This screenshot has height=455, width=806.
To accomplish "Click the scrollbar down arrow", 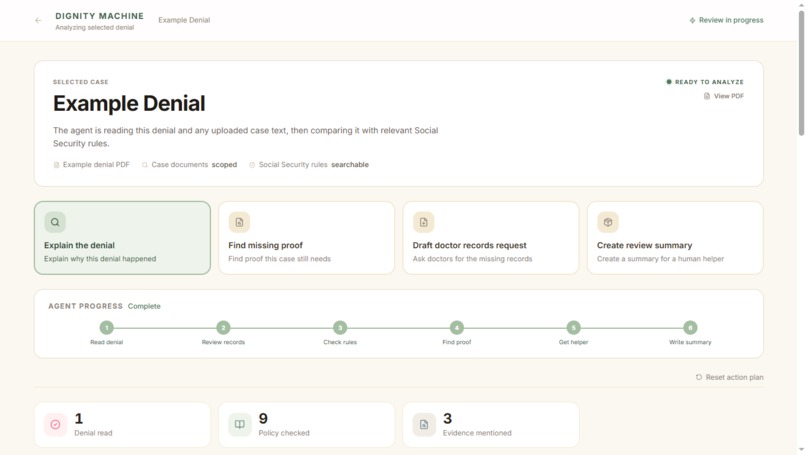I will pyautogui.click(x=801, y=450).
